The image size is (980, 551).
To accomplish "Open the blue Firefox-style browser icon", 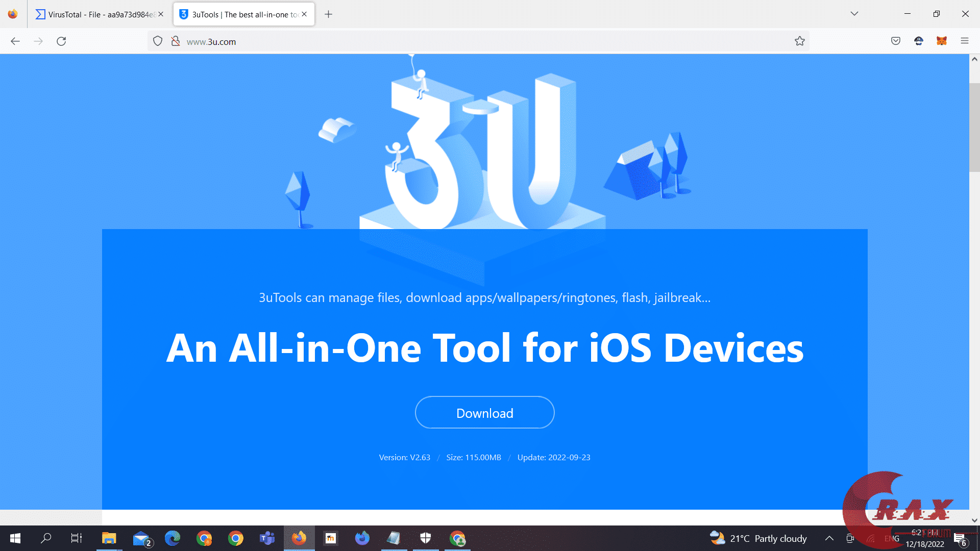I will point(362,538).
